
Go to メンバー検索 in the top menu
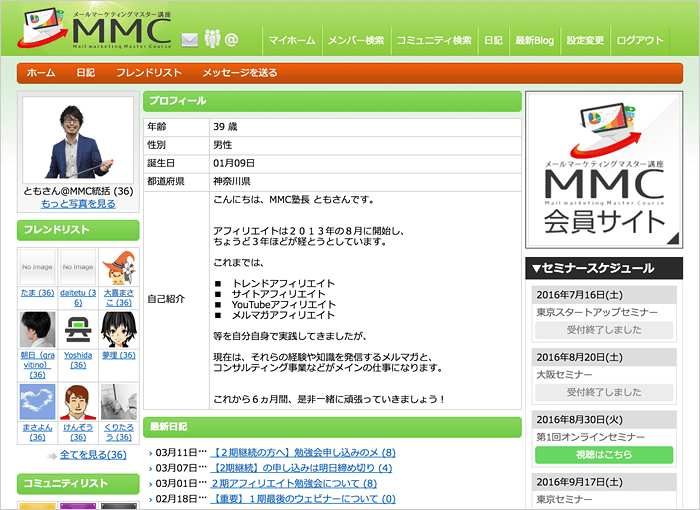click(355, 41)
